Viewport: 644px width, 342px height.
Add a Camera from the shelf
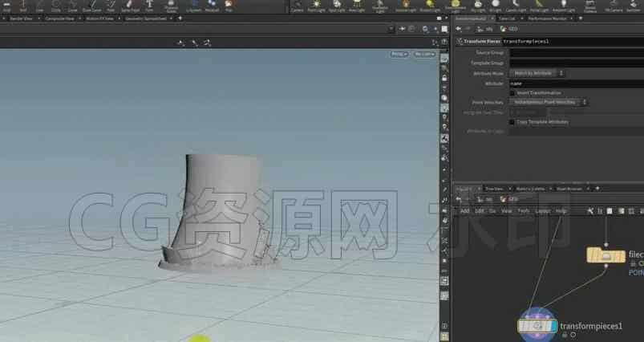[297, 6]
